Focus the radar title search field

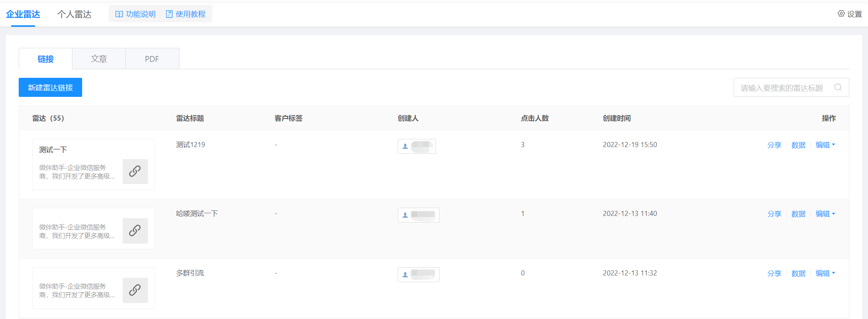782,88
